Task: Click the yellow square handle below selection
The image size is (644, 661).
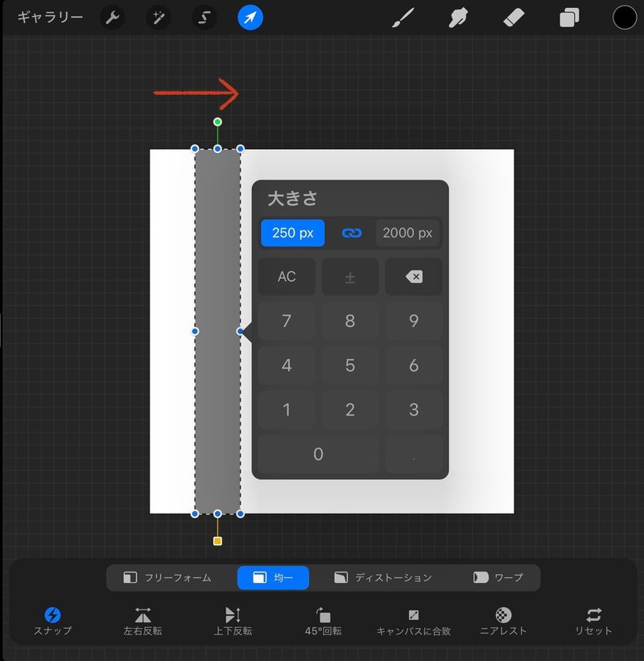Action: coord(217,541)
